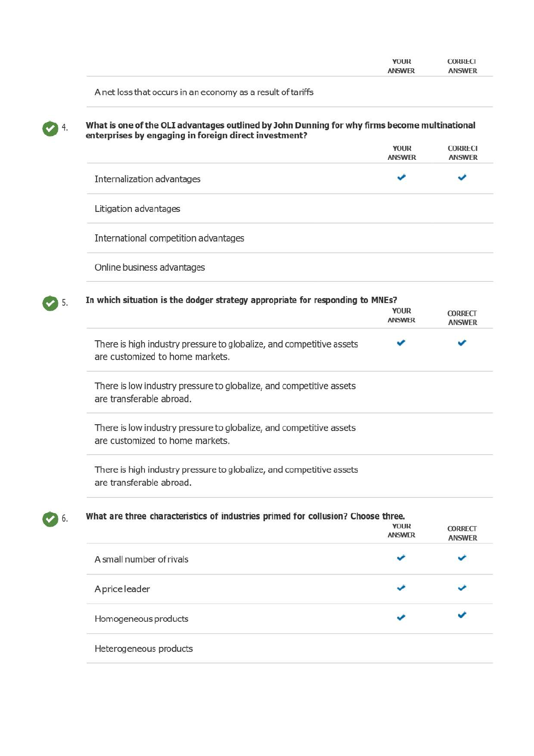This screenshot has width=534, height=756.
Task: Select the Litigation advantages option
Action: coord(137,209)
